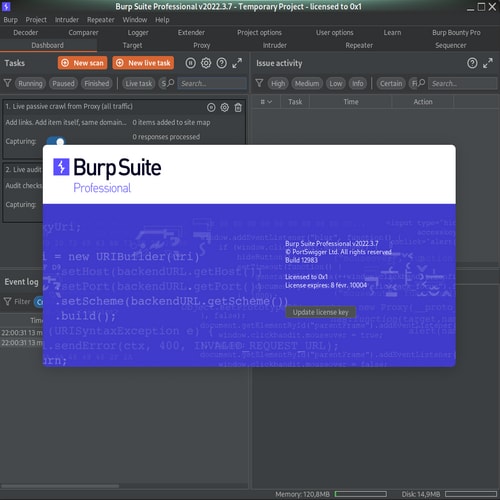Toggle High severity filter

pyautogui.click(x=278, y=83)
